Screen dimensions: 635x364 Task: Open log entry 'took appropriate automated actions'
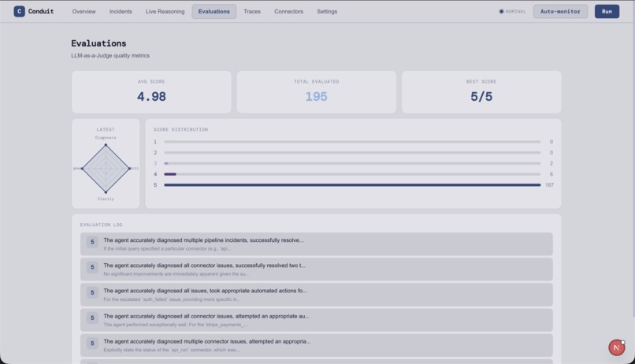[316, 295]
